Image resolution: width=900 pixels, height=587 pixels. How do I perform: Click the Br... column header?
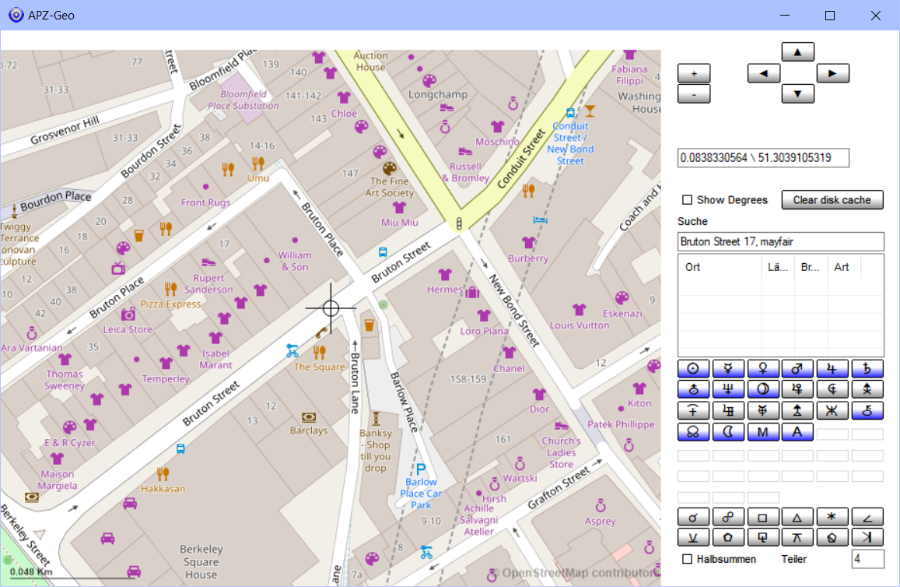coord(810,267)
